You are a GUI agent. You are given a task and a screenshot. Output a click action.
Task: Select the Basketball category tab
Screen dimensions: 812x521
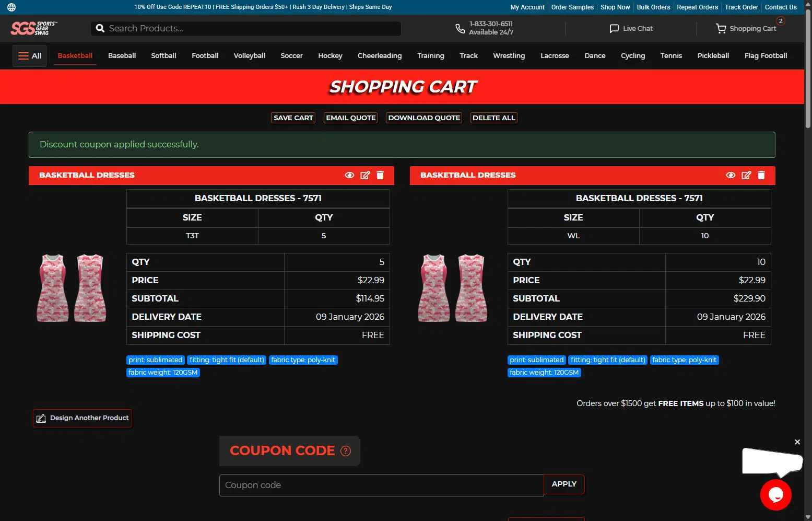75,56
